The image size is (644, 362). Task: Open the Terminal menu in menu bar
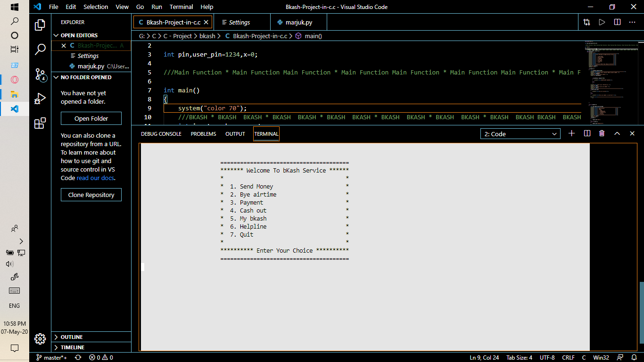coord(181,7)
